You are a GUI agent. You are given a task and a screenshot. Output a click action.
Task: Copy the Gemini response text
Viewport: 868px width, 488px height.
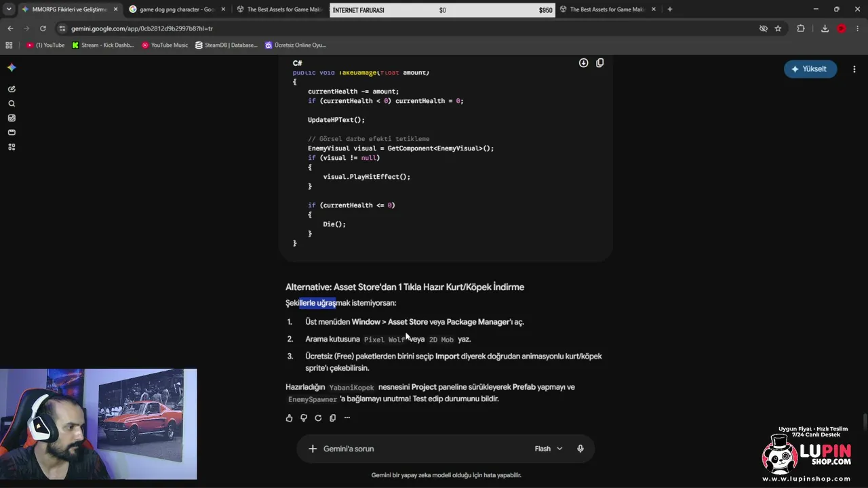(332, 418)
